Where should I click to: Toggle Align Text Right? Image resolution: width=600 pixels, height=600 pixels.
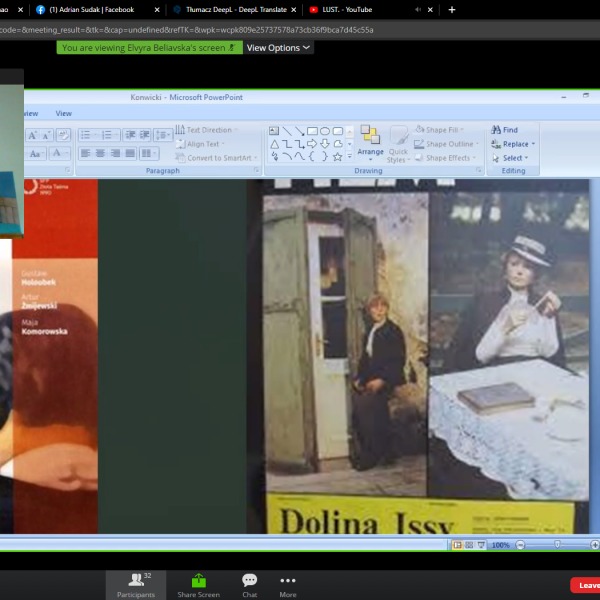pos(115,154)
